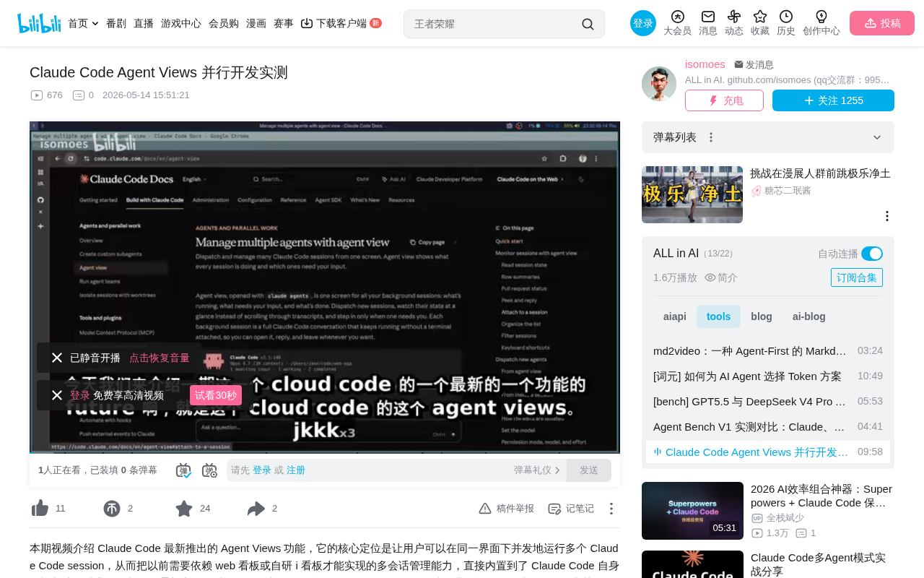Play Agent Bench V1 playlist item
This screenshot has width=924, height=578.
768,426
